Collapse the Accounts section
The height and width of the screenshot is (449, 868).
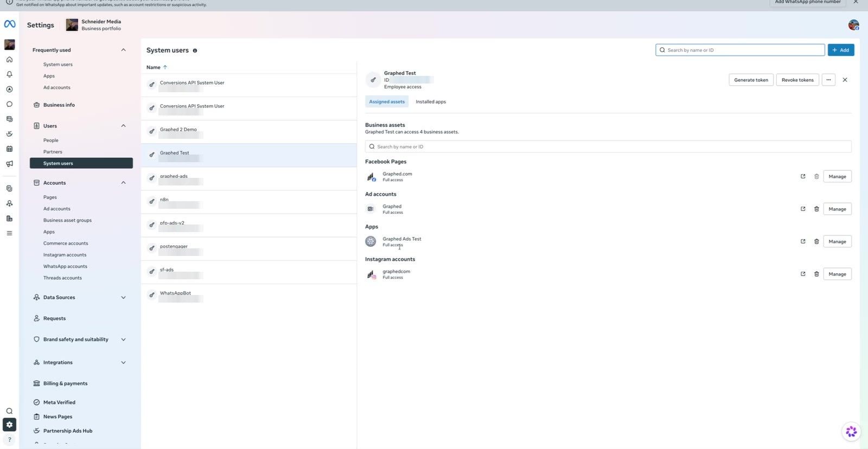[123, 183]
